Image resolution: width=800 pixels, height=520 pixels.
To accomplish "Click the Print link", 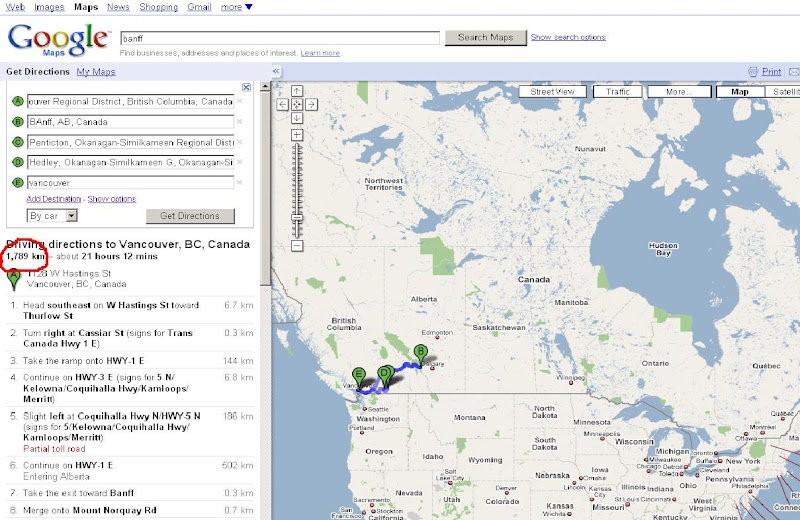I will [x=771, y=72].
